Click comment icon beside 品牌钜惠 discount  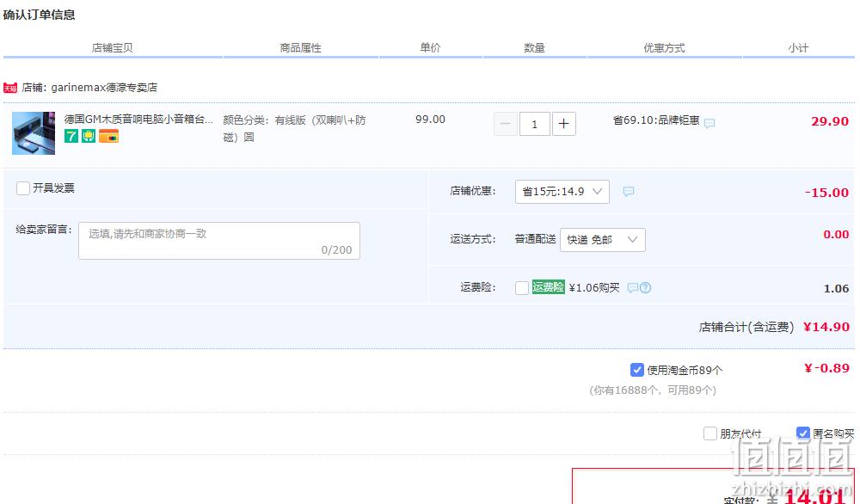click(x=709, y=123)
